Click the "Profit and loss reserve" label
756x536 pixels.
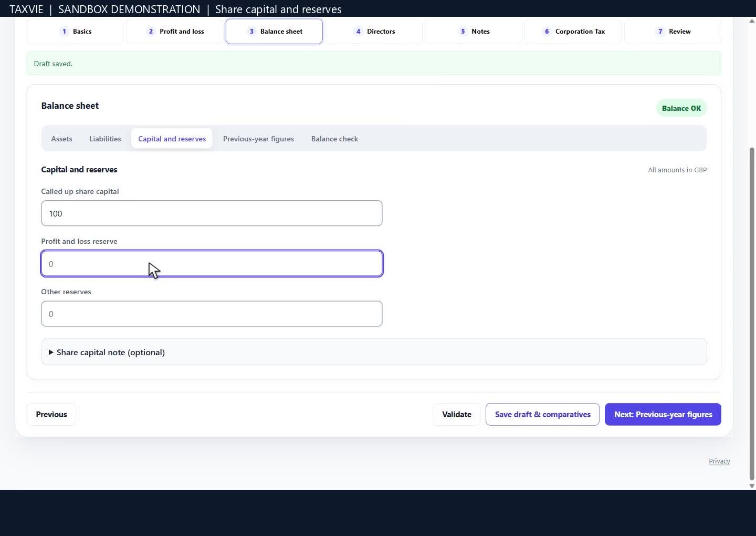[79, 241]
